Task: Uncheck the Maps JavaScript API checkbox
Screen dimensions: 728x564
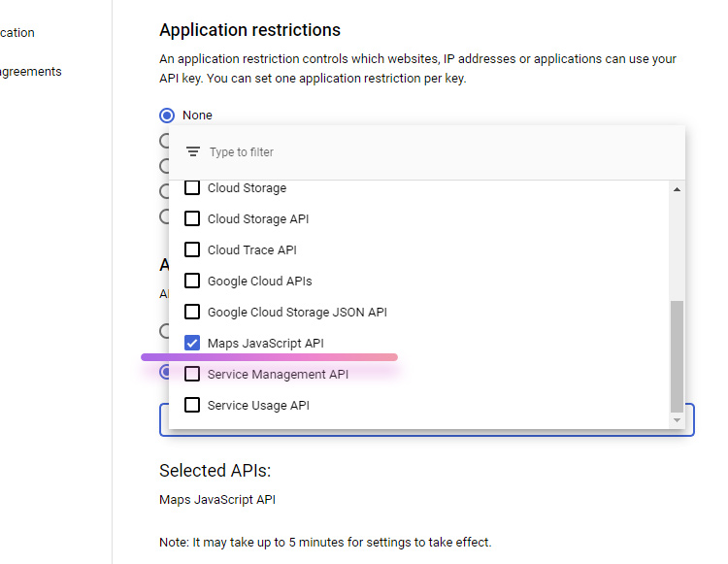Action: pyautogui.click(x=192, y=343)
